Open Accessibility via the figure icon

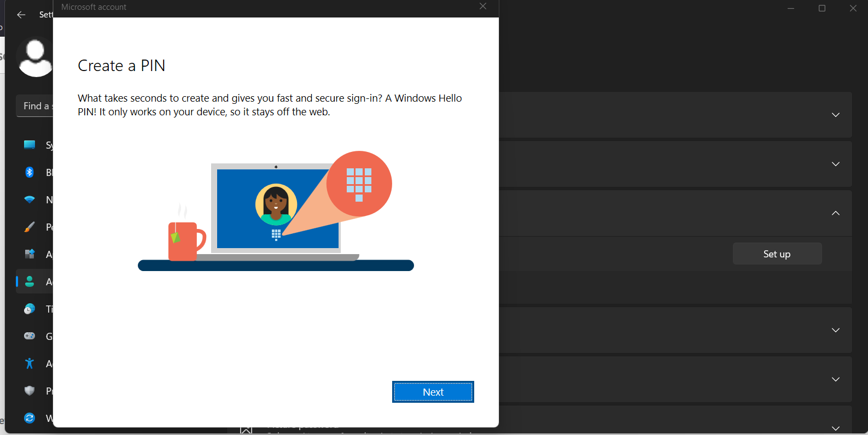[30, 363]
